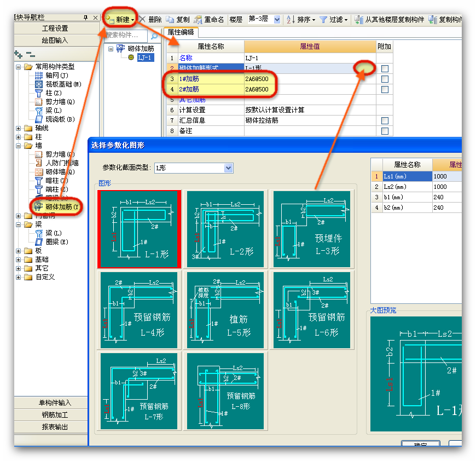Open the 单构件输入 navigation section

[x=55, y=403]
